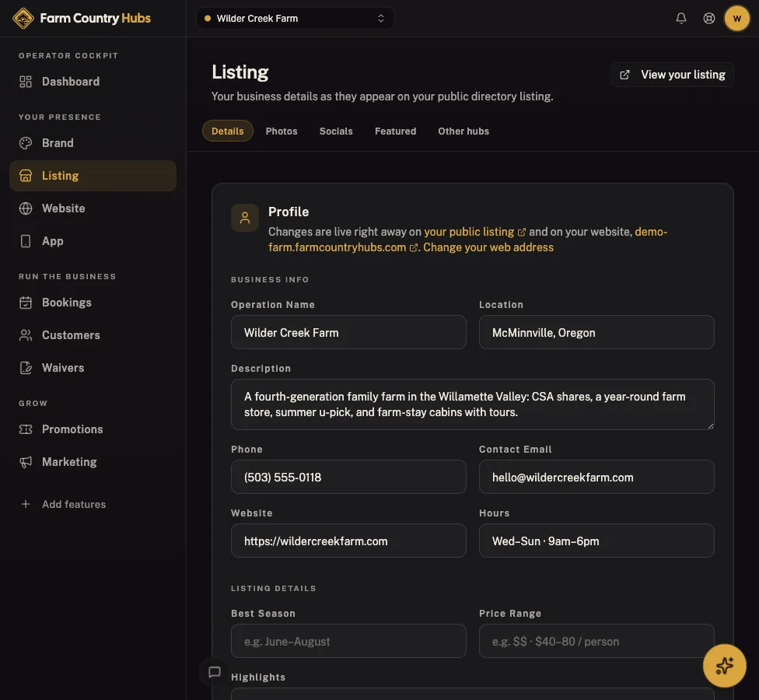The height and width of the screenshot is (700, 759).
Task: Click the Customers people icon
Action: 26,335
